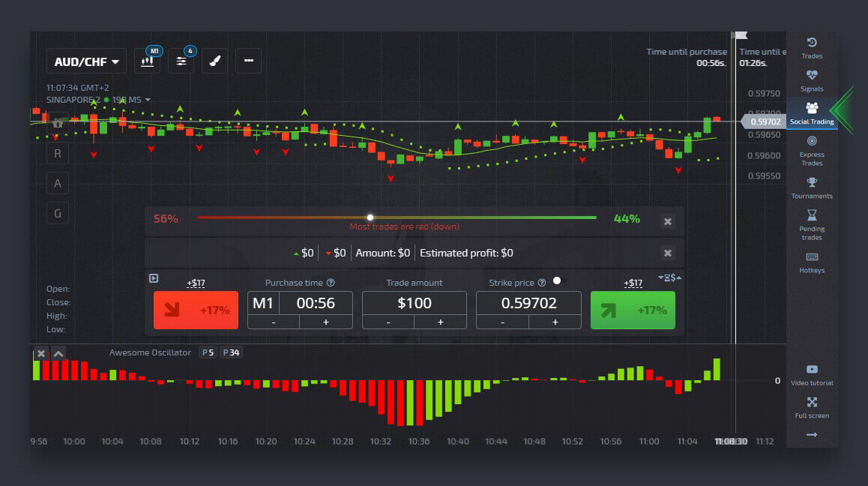
Task: Open the indicators settings icon
Action: coord(181,61)
